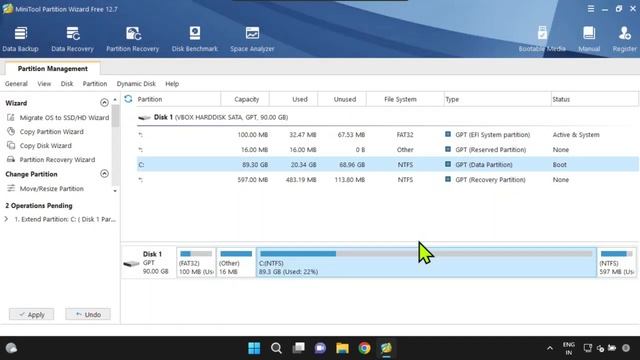640x360 pixels.
Task: Launch Data Recovery from the toolbar
Action: point(72,39)
